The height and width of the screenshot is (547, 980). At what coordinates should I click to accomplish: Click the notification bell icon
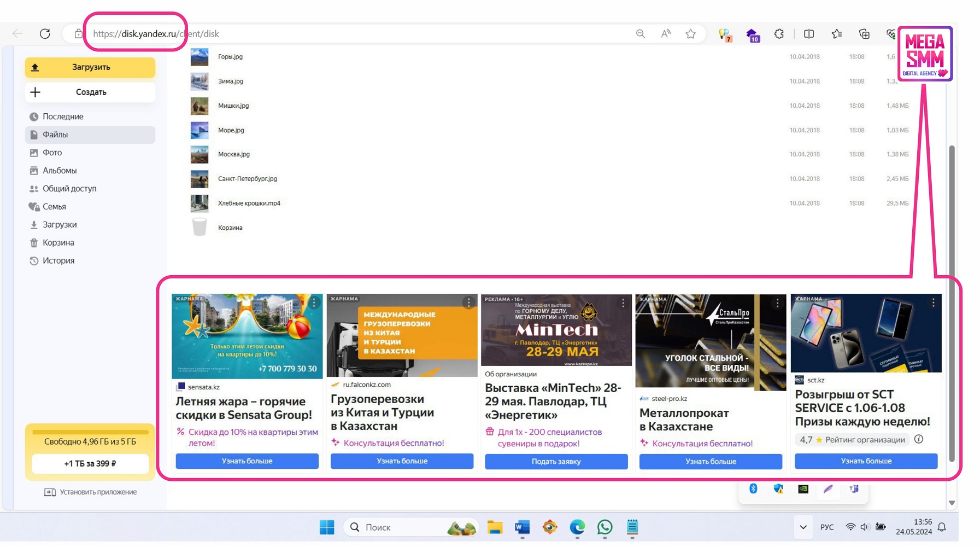(x=942, y=527)
